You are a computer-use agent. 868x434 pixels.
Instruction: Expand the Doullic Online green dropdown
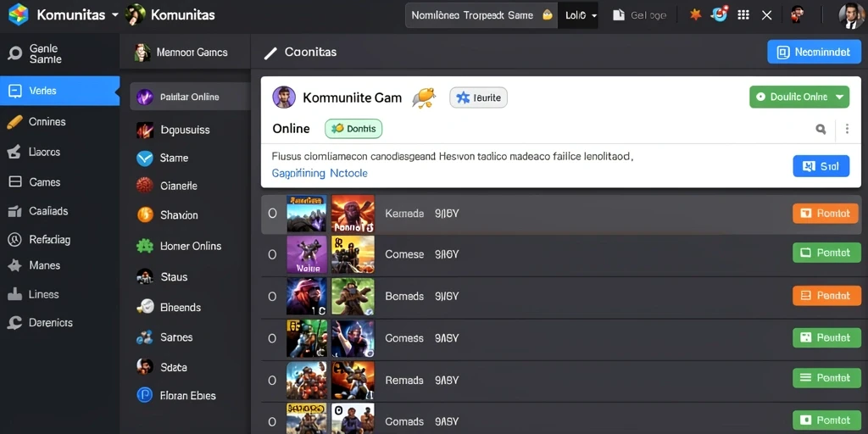798,97
